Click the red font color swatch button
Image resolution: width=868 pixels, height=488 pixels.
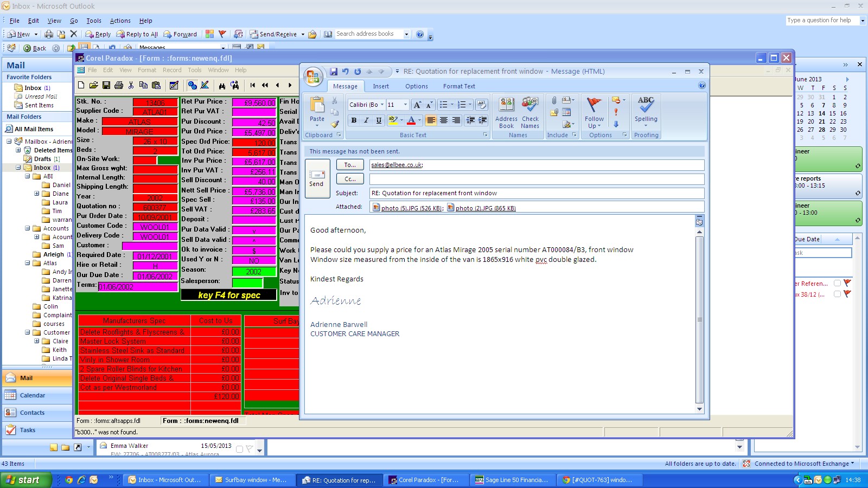(x=411, y=120)
